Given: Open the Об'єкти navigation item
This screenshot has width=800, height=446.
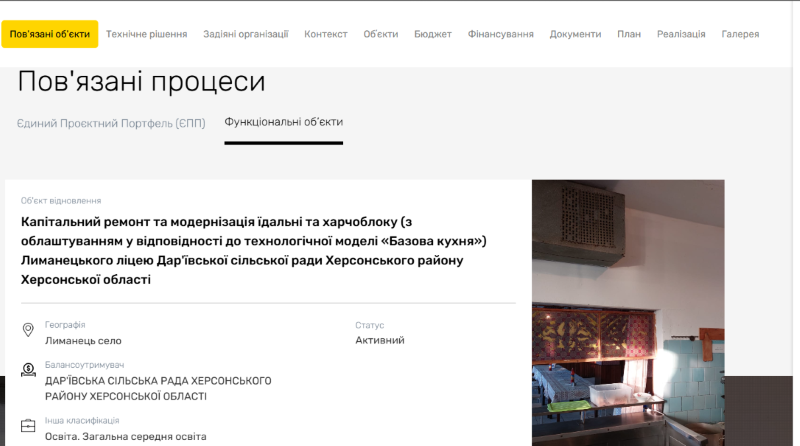Looking at the screenshot, I should (380, 34).
